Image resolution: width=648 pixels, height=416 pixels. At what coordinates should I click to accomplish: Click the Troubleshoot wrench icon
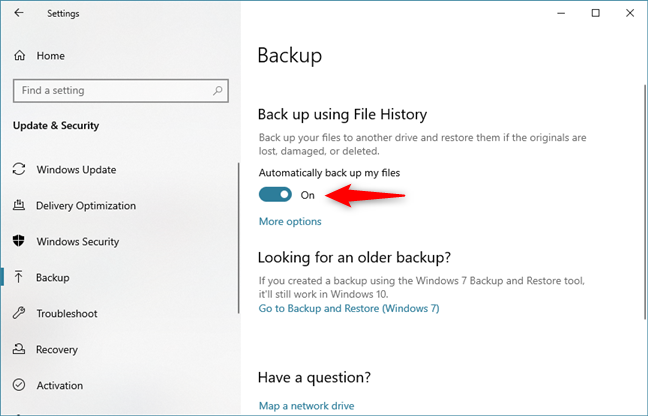pos(19,313)
